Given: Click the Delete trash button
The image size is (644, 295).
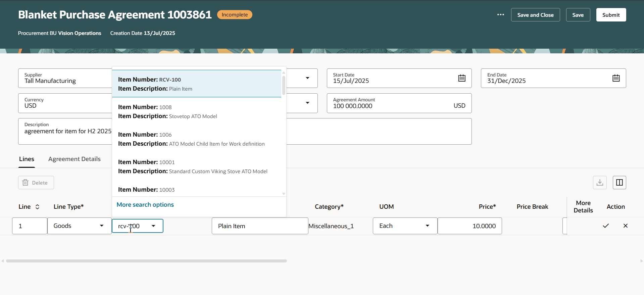Looking at the screenshot, I should click(x=36, y=183).
